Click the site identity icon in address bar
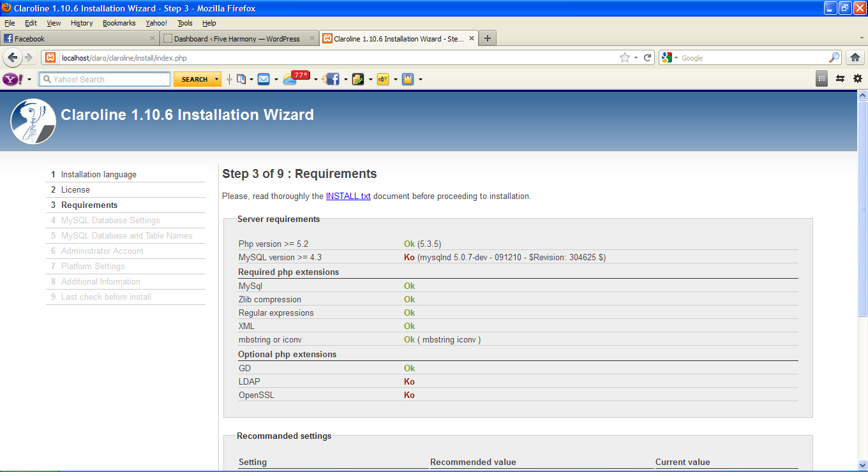The height and width of the screenshot is (472, 868). (x=50, y=57)
